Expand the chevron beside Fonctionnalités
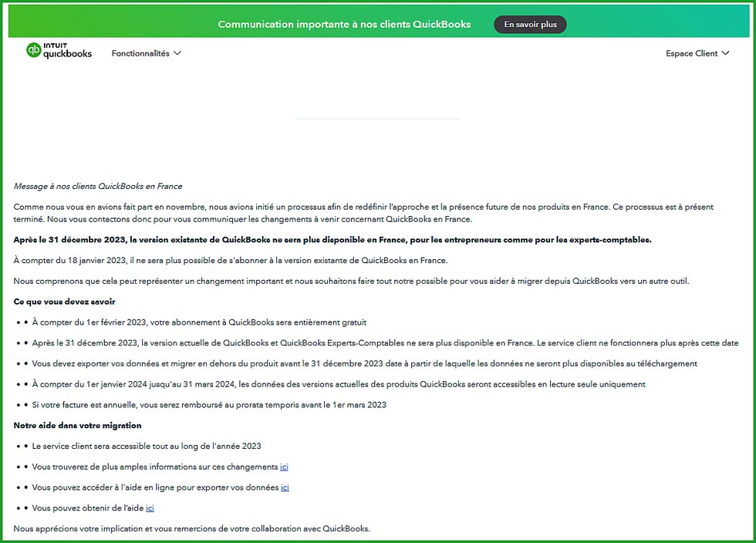This screenshot has width=756, height=543. 177,53
